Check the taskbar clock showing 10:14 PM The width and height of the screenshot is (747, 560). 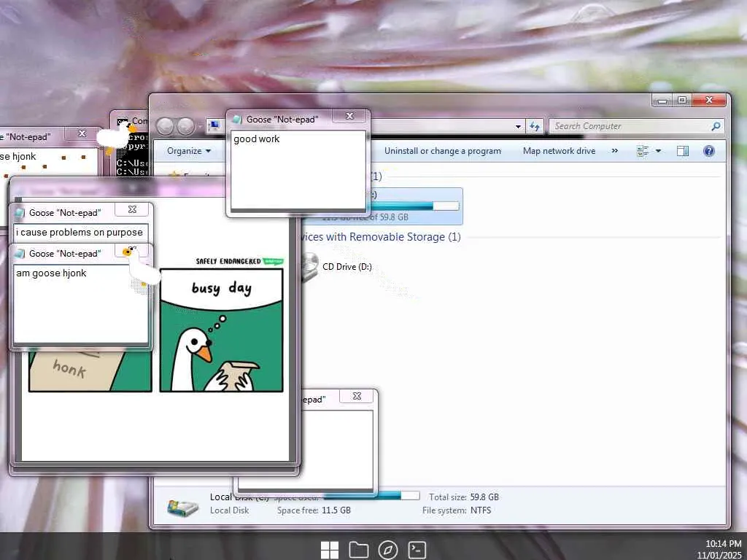click(x=723, y=543)
